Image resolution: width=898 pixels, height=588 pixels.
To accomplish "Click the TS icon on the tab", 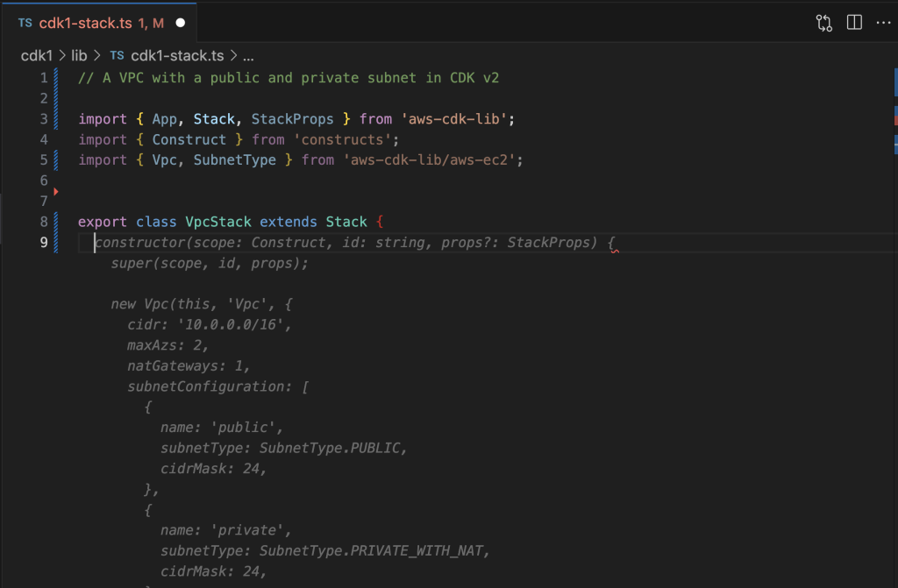I will [25, 23].
